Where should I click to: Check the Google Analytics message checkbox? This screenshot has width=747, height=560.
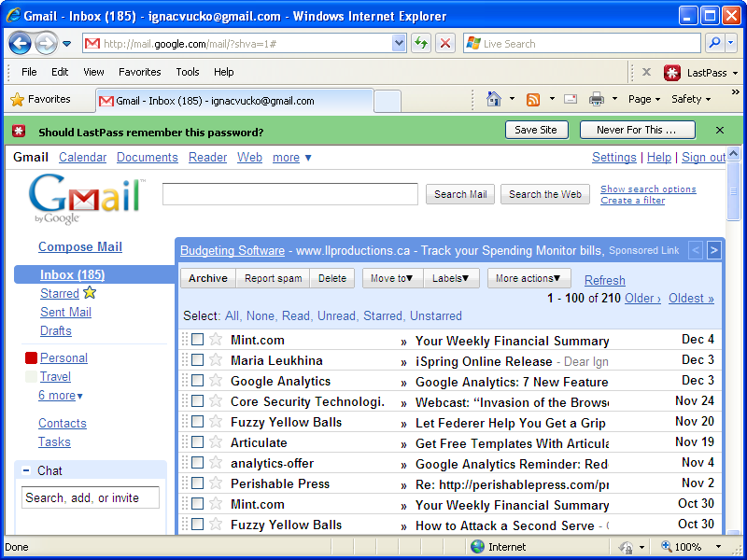coord(197,381)
